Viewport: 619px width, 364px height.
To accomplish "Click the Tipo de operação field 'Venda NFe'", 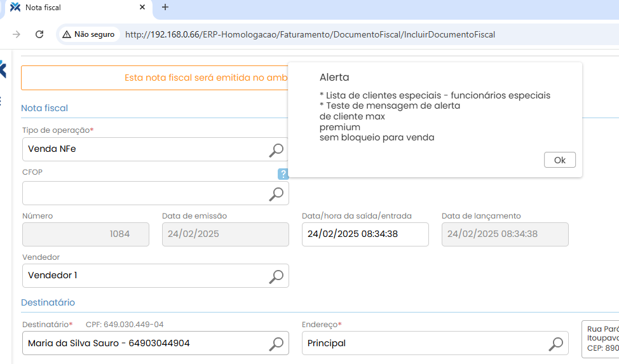I will 143,149.
